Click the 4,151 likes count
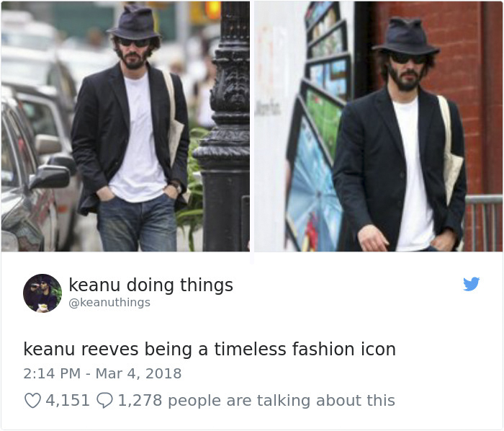 68,401
